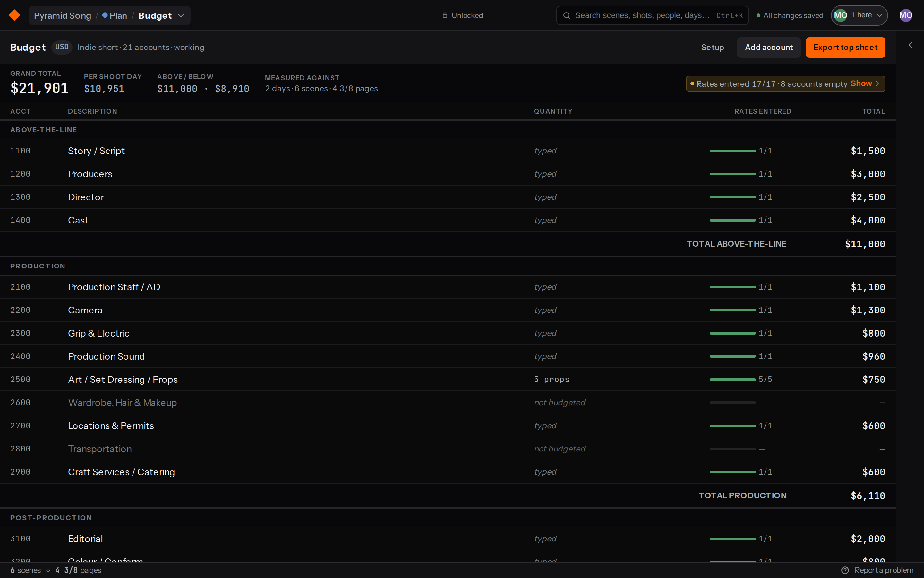Click Total Above-The-Line $11,000 amount
The image size is (924, 578).
pos(865,244)
